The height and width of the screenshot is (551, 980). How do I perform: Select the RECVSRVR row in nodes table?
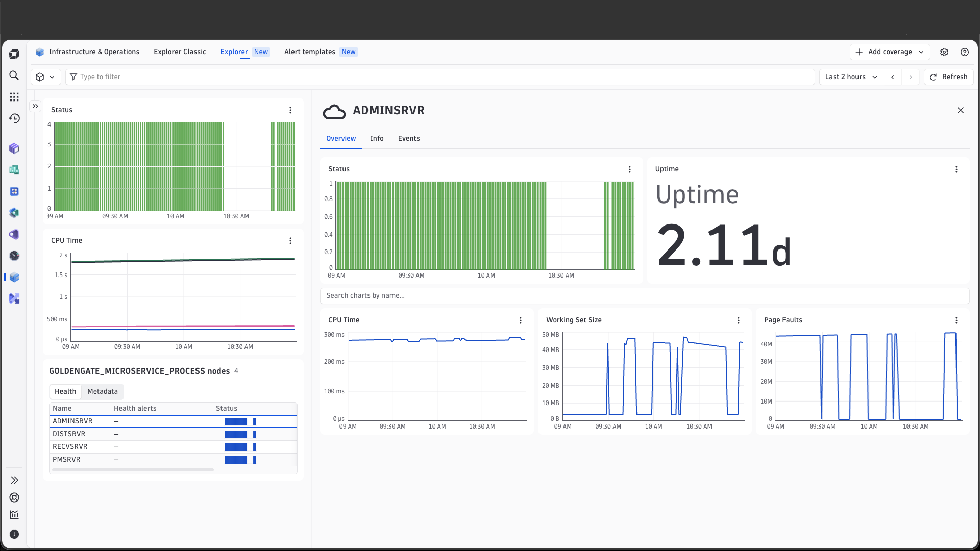click(174, 447)
